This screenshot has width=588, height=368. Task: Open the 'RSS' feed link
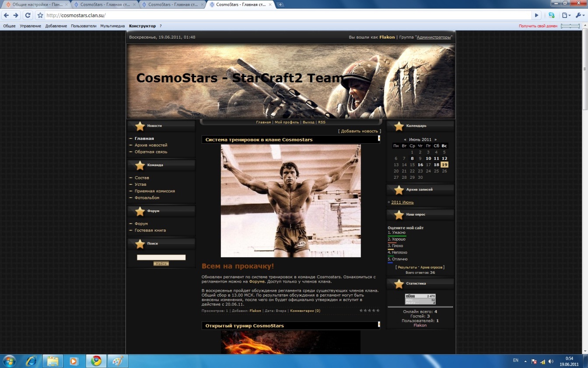[322, 122]
